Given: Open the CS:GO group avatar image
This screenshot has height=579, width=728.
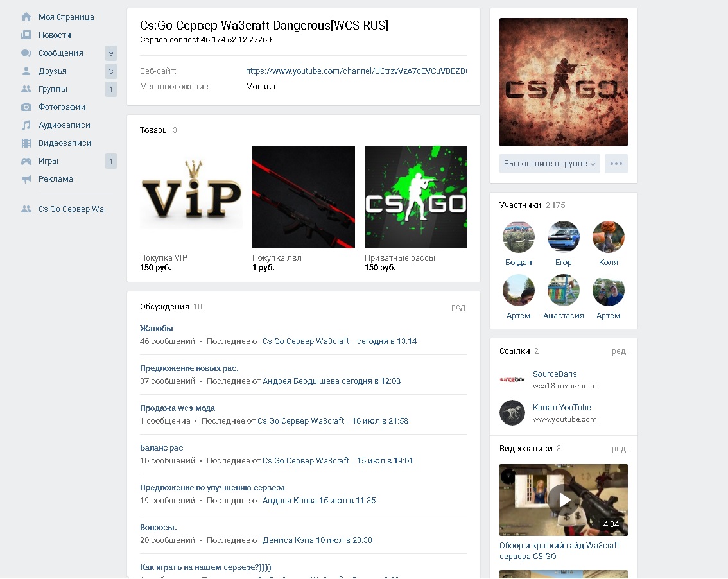Looking at the screenshot, I should [x=564, y=82].
